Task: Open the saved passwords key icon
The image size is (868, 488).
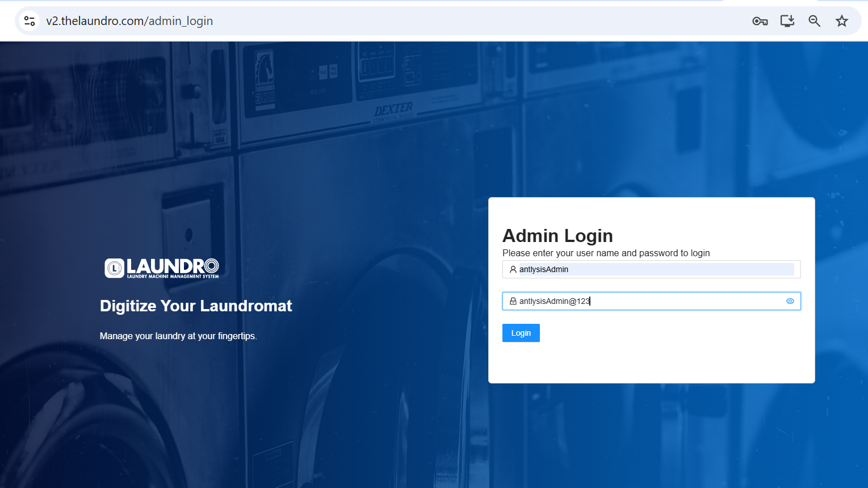Action: click(x=760, y=21)
